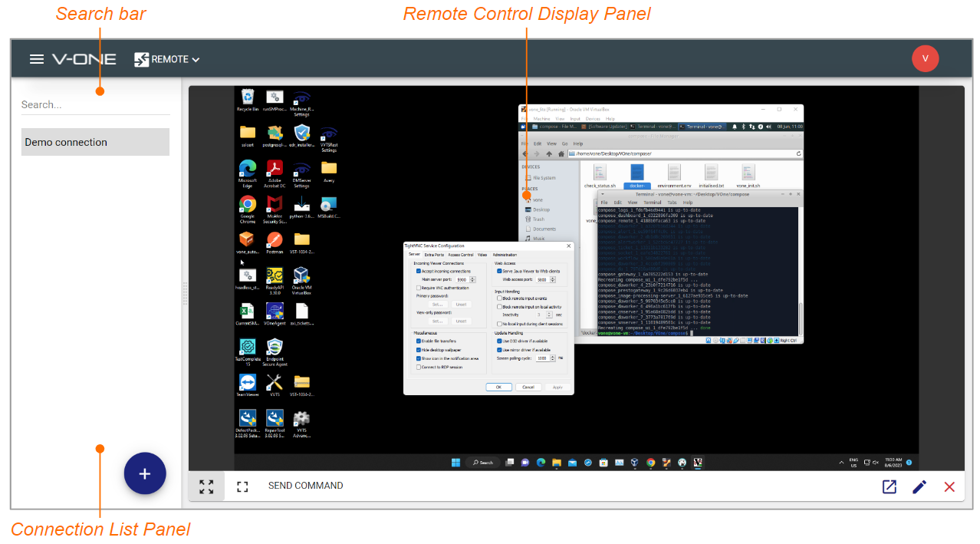Close the remote connection with red X
This screenshot has width=980, height=544.
pyautogui.click(x=949, y=486)
